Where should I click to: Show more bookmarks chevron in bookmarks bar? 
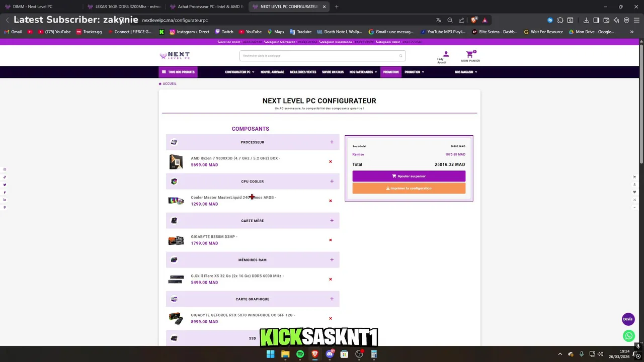tap(632, 32)
